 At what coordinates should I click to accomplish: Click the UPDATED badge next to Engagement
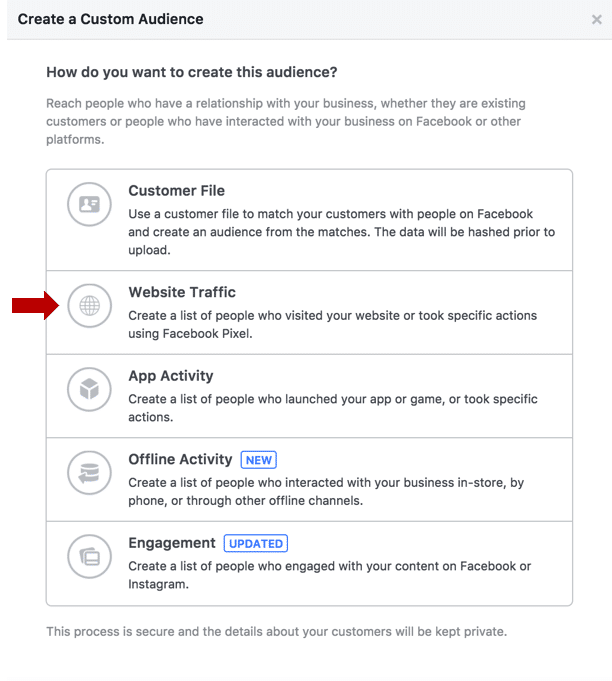tap(256, 543)
